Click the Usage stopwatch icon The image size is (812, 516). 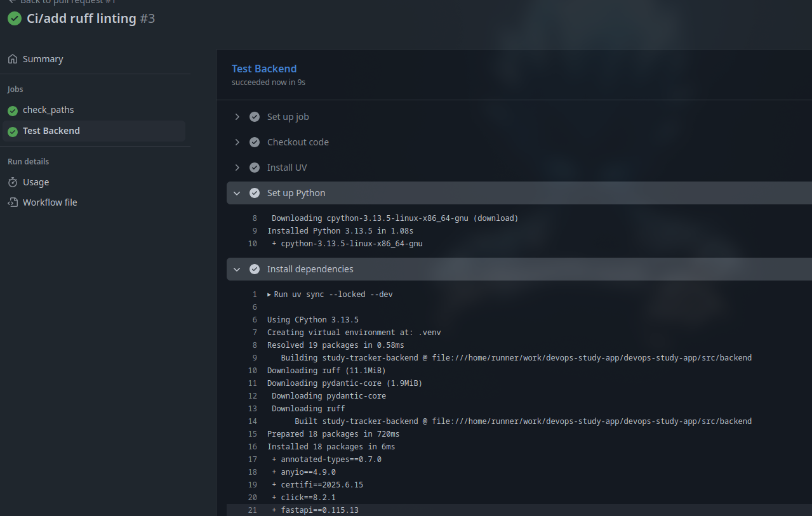click(x=13, y=182)
